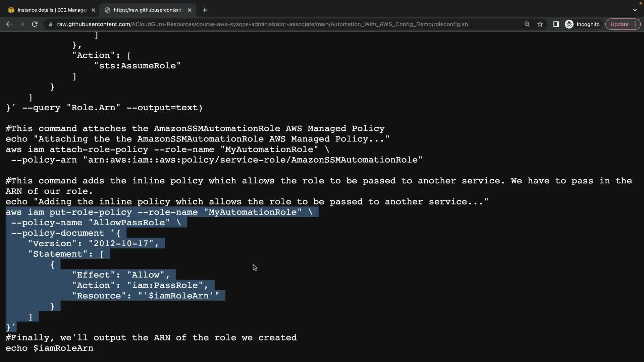Screen dimensions: 644x362
Task: Expand the tab search chevron
Action: tap(635, 10)
